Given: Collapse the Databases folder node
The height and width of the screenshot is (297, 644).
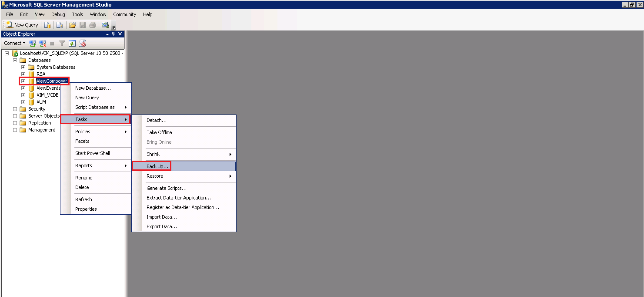Looking at the screenshot, I should (x=15, y=60).
